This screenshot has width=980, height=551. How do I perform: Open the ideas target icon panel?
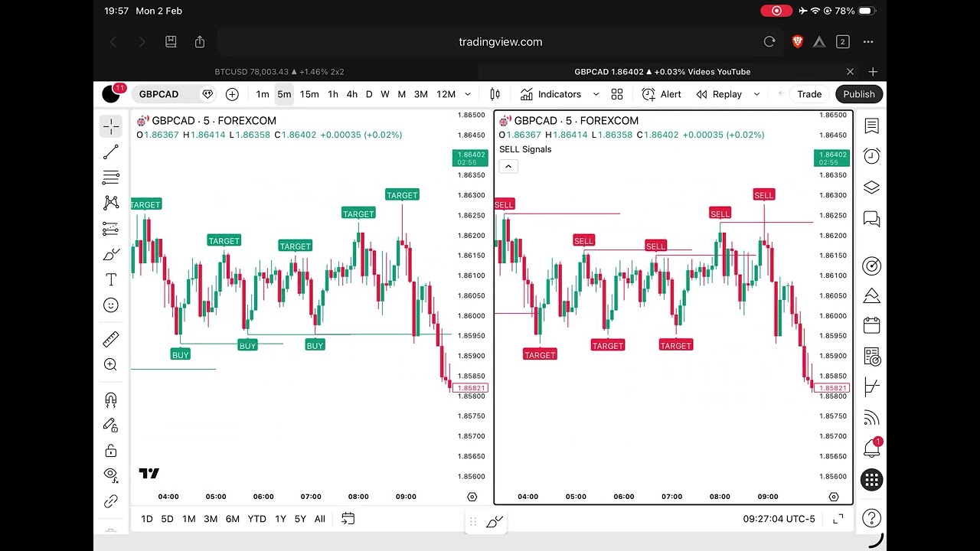pyautogui.click(x=871, y=266)
